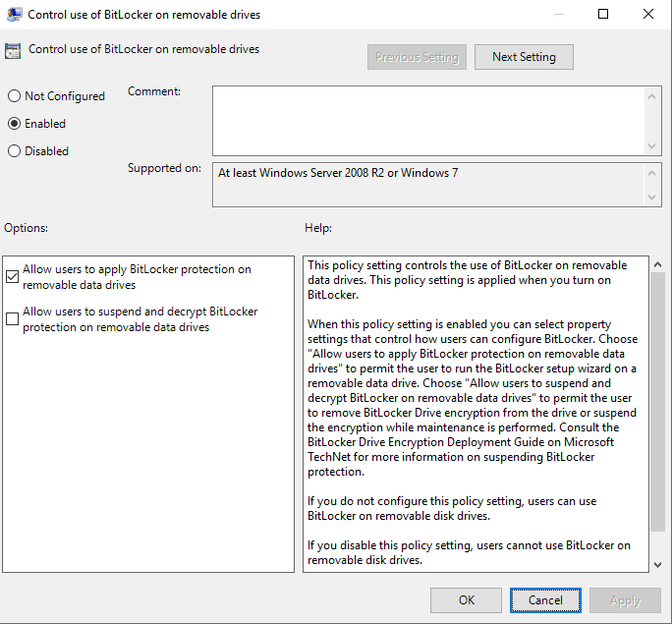The width and height of the screenshot is (672, 624).
Task: Click the policy dialog title bar icon
Action: click(14, 14)
